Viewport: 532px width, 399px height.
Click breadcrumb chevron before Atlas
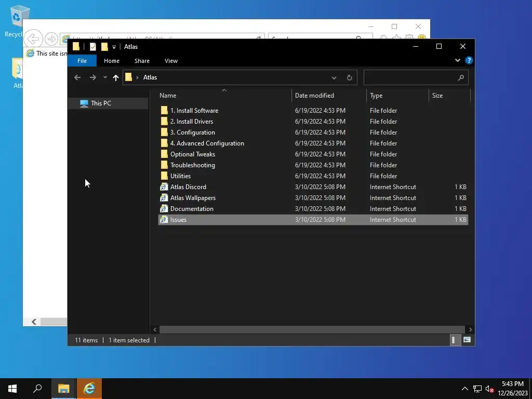pos(137,78)
